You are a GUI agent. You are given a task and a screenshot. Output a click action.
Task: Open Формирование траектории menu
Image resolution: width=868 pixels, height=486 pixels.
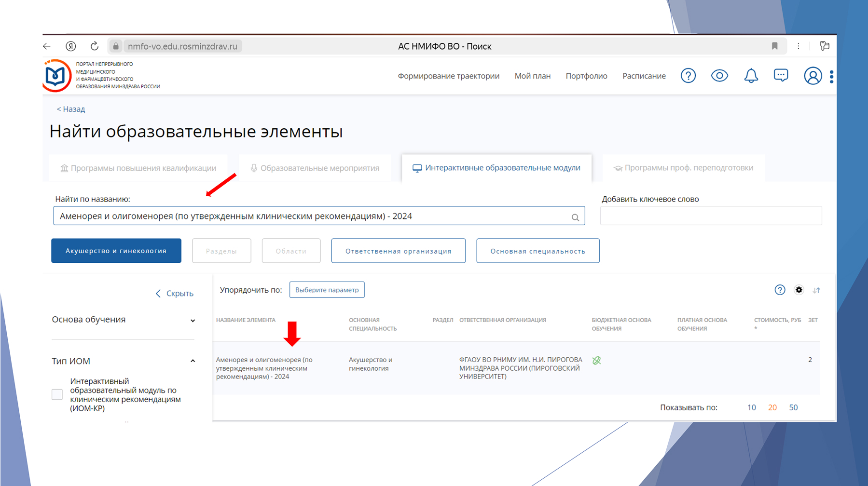449,76
